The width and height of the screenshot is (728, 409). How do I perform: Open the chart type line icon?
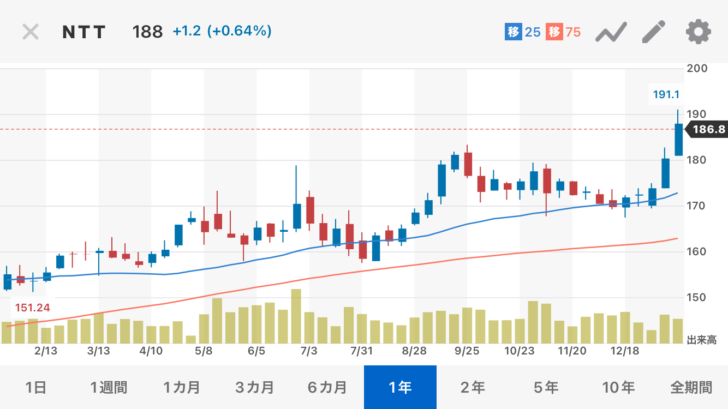click(x=610, y=32)
